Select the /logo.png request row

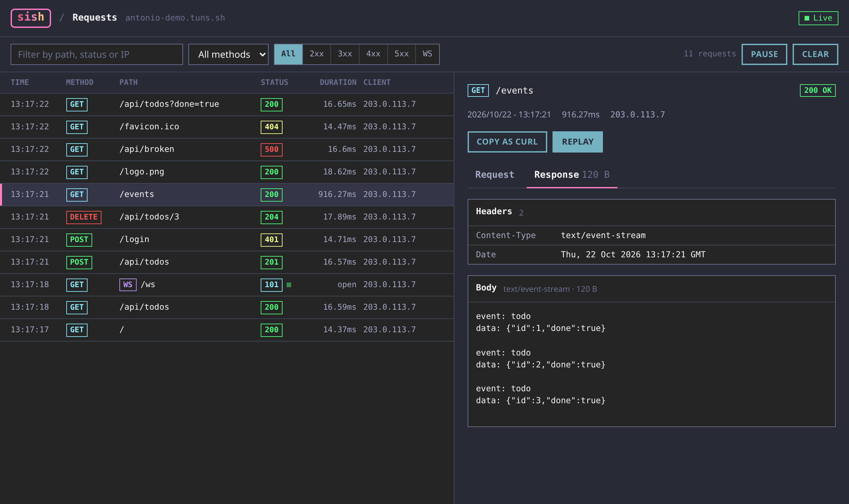pos(227,172)
